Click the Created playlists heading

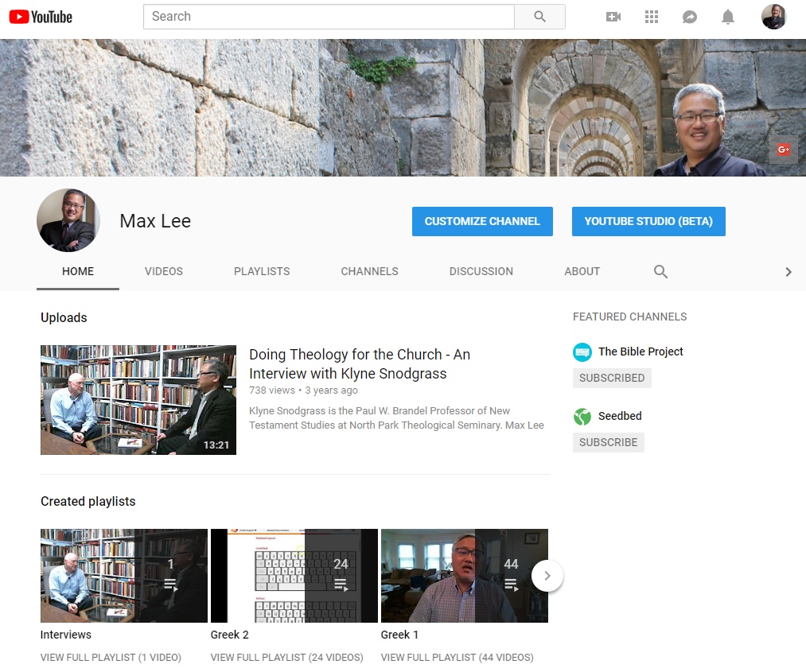88,501
